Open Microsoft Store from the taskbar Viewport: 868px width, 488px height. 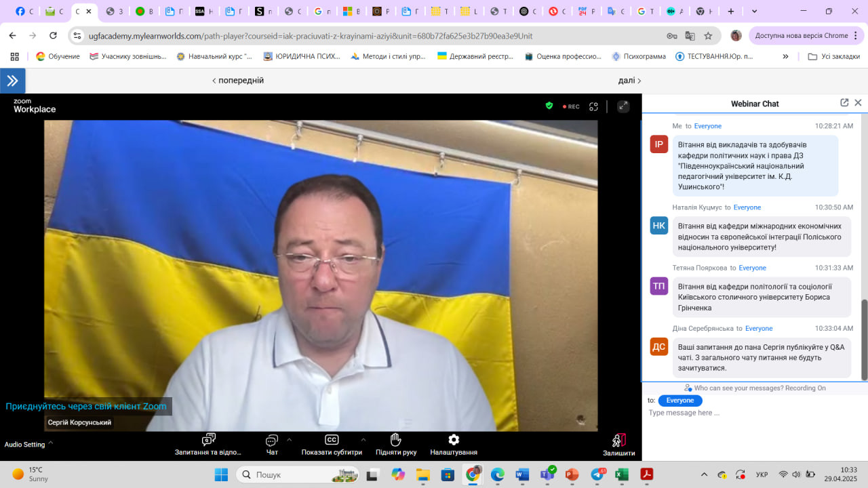(x=448, y=474)
